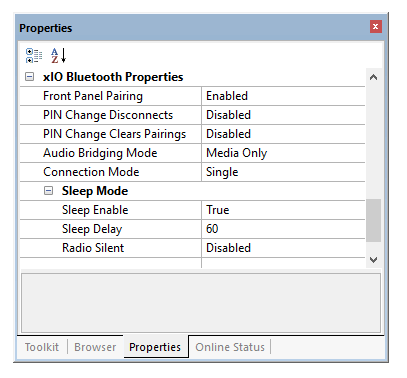407x378 pixels.
Task: Switch to Categorized view icon
Action: point(34,55)
